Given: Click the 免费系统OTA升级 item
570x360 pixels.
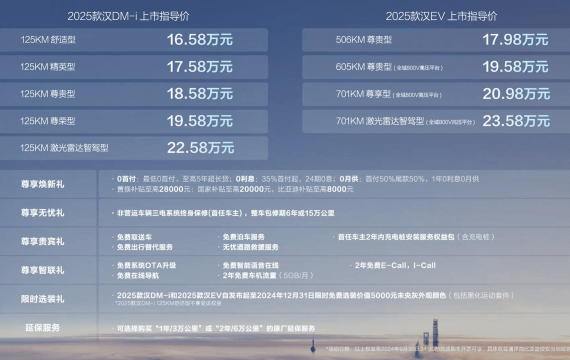Looking at the screenshot, I should pyautogui.click(x=146, y=265).
